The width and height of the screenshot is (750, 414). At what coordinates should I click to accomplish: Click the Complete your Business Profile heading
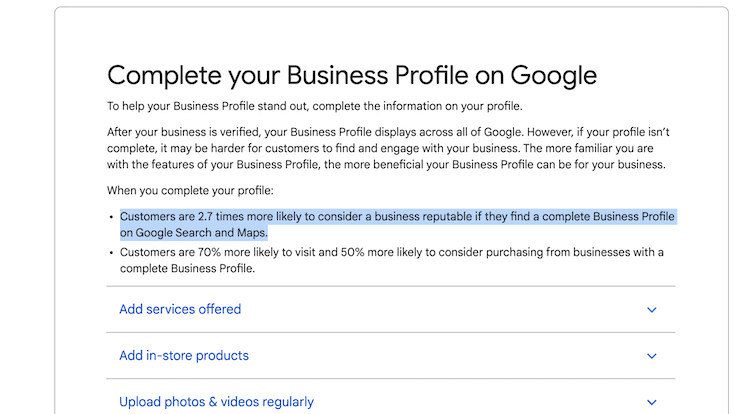tap(352, 76)
